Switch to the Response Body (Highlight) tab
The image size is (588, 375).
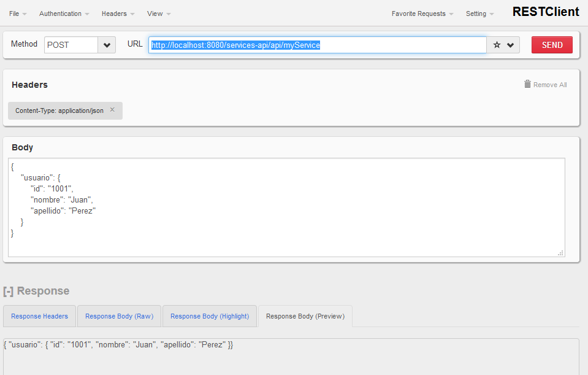210,316
